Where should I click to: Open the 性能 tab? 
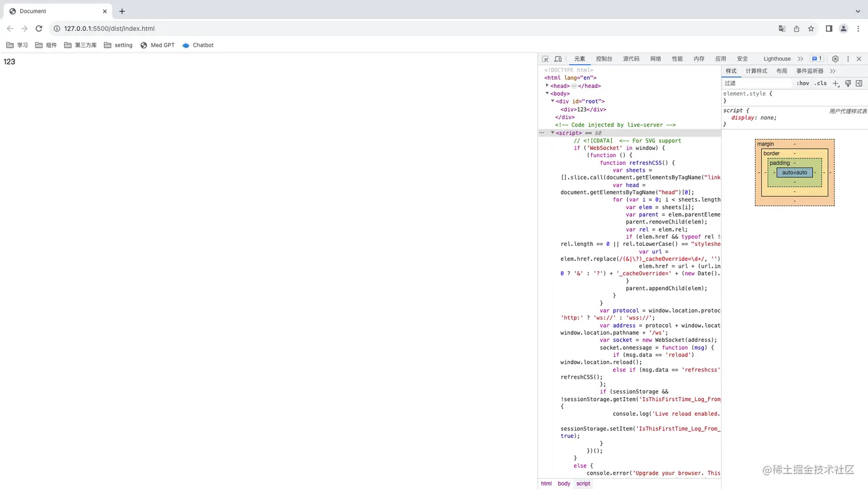point(677,59)
